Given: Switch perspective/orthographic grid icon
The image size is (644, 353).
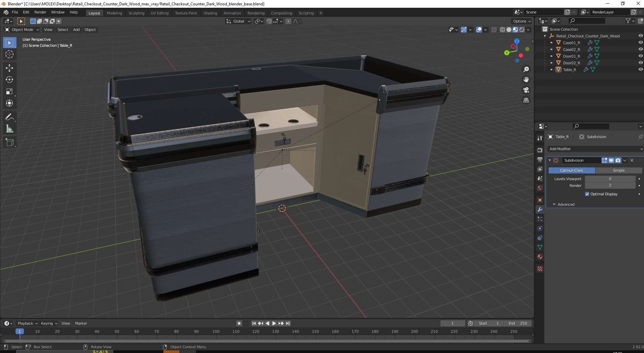Looking at the screenshot, I should [526, 100].
